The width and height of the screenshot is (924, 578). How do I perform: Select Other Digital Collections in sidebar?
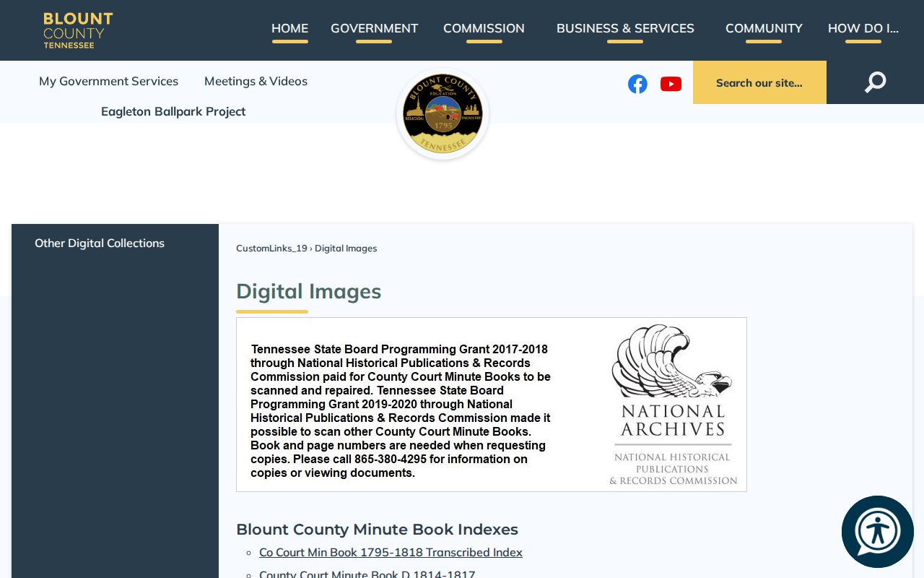[x=100, y=243]
